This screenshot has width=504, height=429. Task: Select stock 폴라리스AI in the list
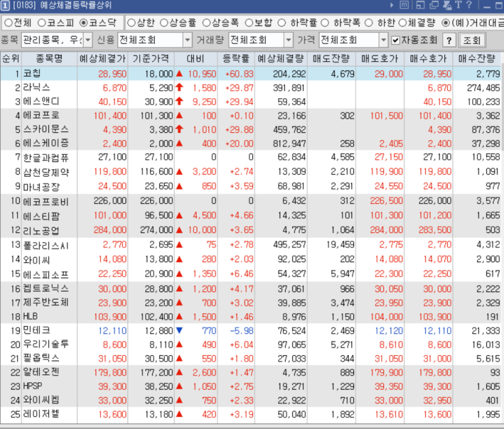46,245
